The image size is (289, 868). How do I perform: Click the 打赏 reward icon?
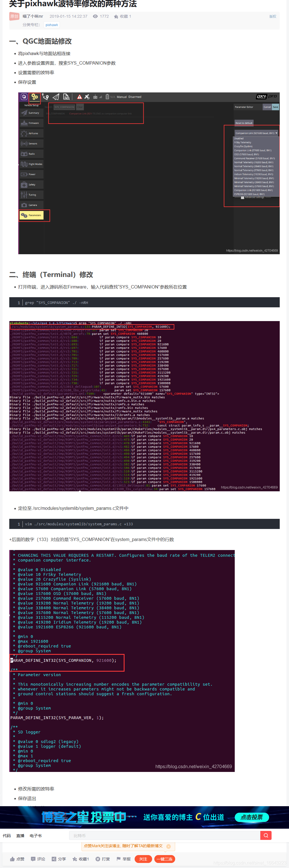point(98,859)
